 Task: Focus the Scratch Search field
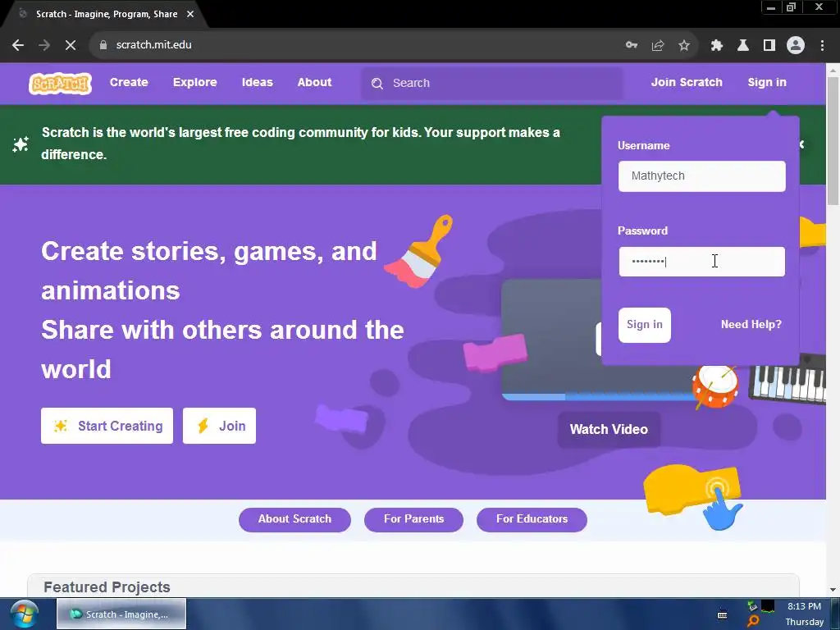492,84
